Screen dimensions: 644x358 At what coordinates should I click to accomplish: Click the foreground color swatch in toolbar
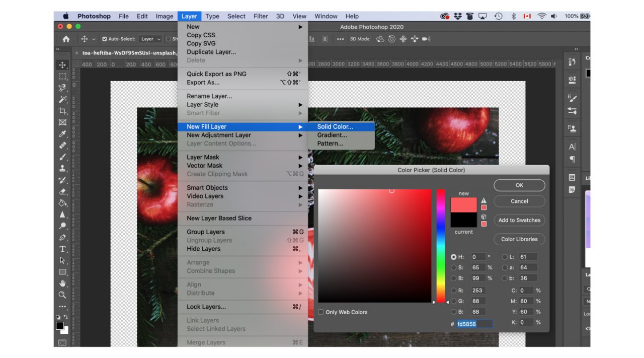[x=59, y=326]
